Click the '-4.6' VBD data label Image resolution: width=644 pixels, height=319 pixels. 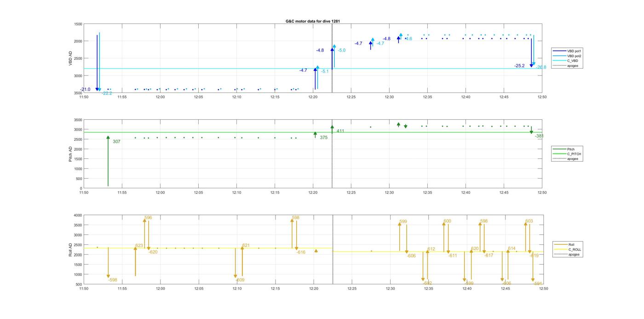tap(408, 39)
